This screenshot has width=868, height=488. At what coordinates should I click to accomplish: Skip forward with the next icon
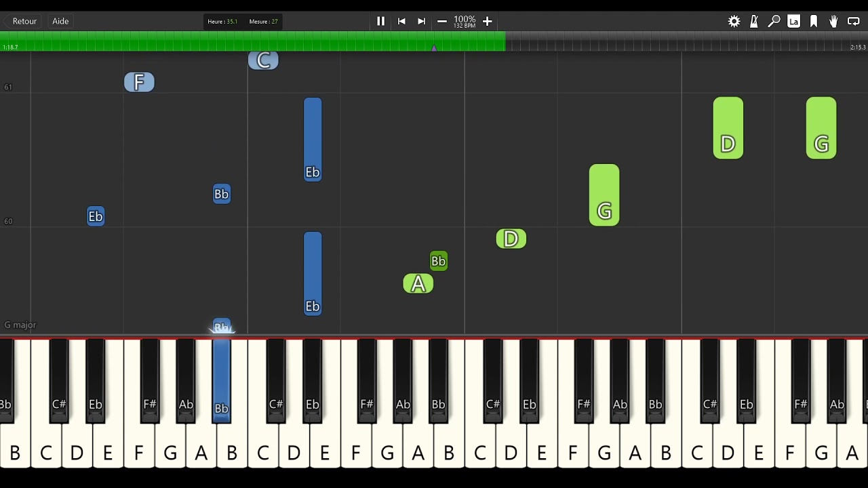point(421,21)
